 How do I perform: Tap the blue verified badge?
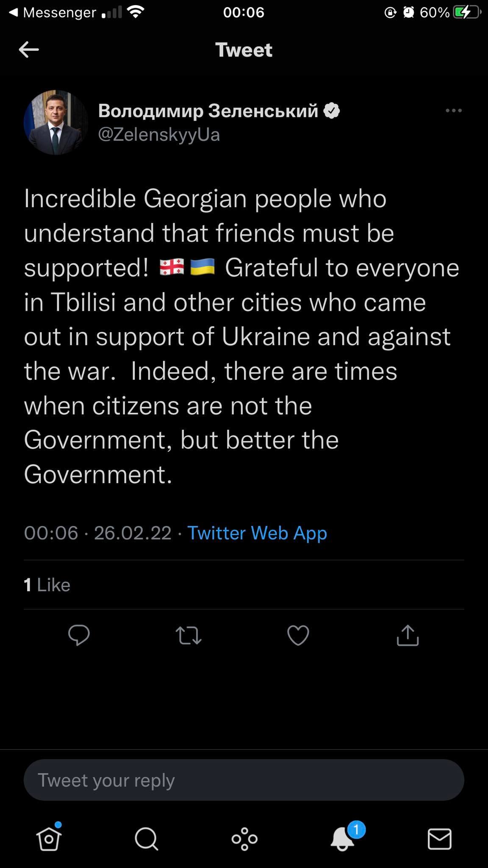(x=332, y=111)
